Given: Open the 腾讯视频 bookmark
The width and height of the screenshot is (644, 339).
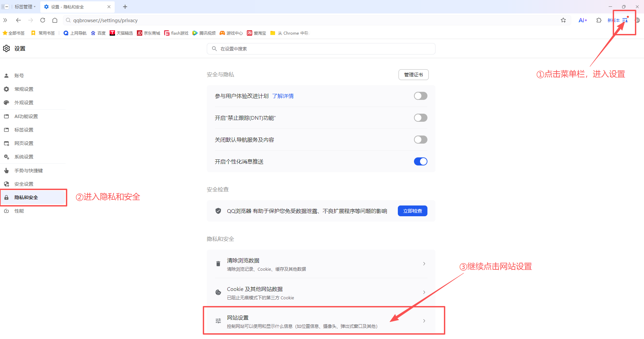Looking at the screenshot, I should pyautogui.click(x=204, y=33).
